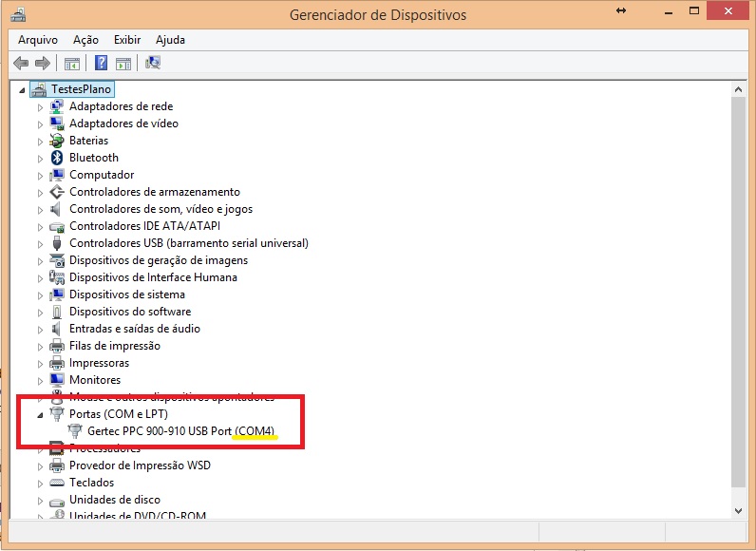Click the vertical scrollbar down arrow
The image size is (756, 551).
pos(738,510)
